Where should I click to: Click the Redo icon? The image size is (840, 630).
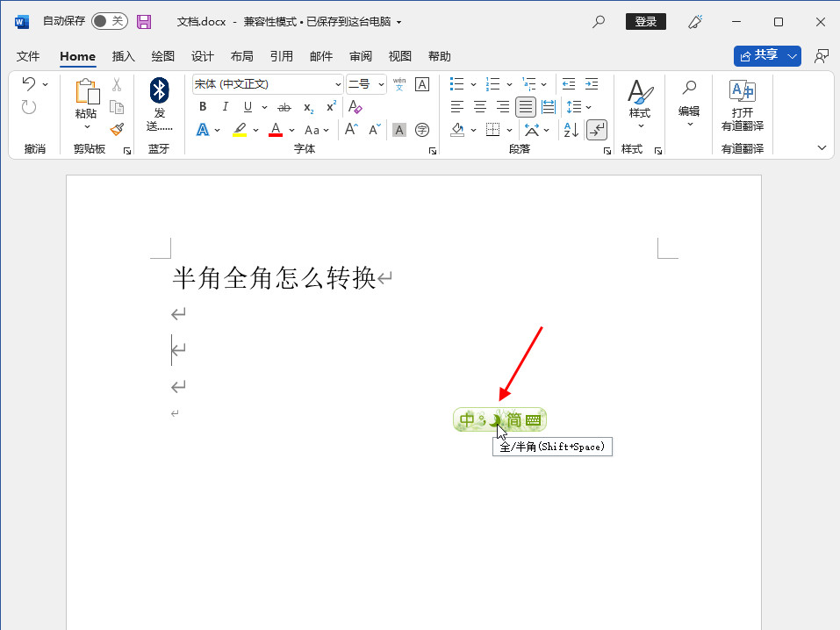[29, 107]
